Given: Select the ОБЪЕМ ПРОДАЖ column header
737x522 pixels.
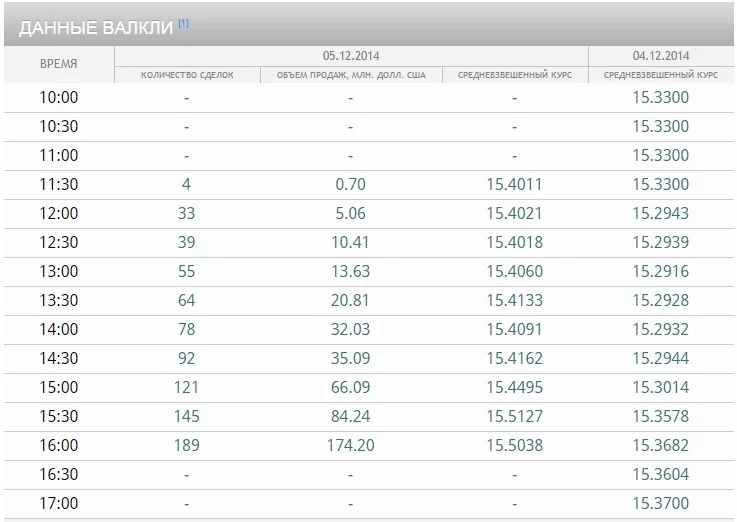Looking at the screenshot, I should pos(351,75).
